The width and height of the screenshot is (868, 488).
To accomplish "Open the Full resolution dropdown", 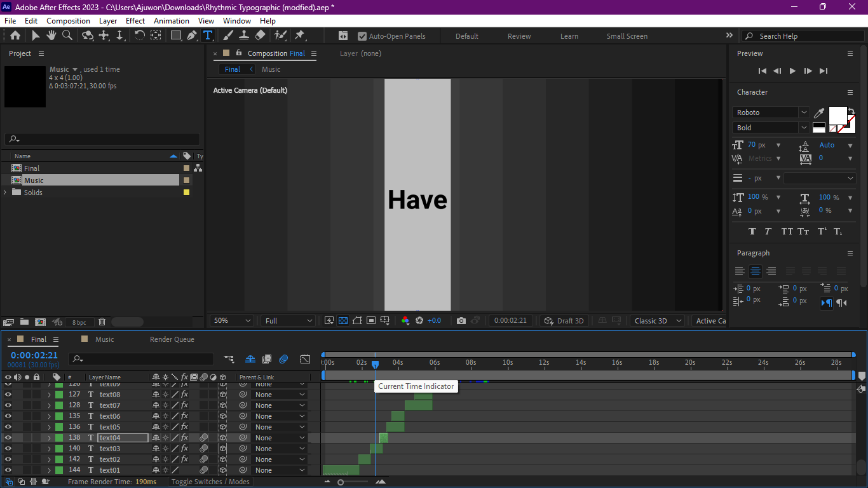I will 288,321.
